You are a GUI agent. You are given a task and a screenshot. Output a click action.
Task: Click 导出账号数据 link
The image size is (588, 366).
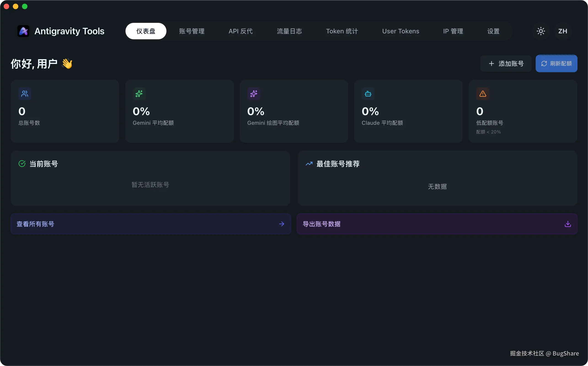[x=437, y=224]
